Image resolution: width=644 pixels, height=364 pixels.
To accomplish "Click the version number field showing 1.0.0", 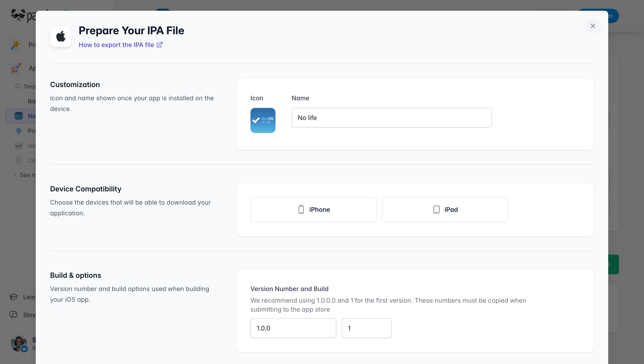I will tap(293, 328).
